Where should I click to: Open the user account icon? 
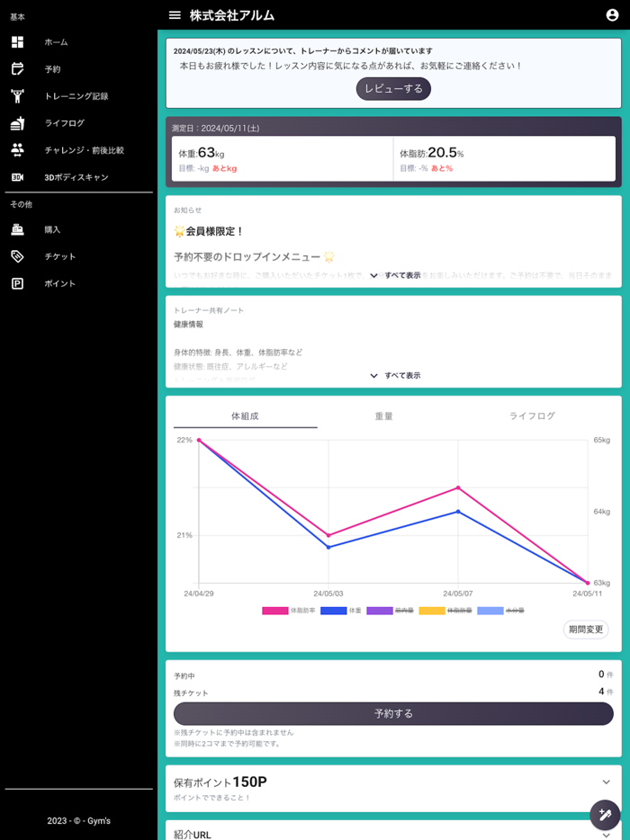612,15
